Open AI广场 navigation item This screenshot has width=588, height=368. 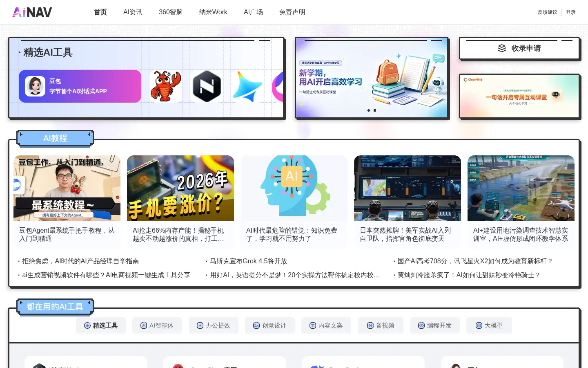tap(253, 12)
